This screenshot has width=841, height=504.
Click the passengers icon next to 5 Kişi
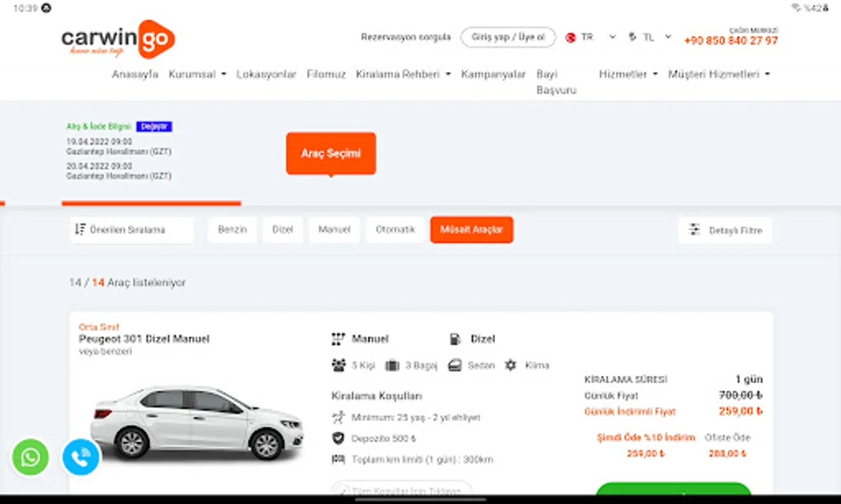click(338, 365)
